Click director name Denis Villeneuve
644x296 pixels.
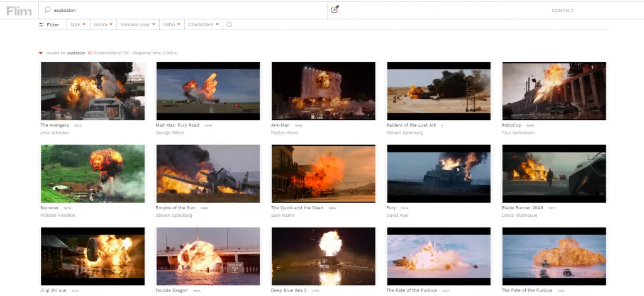(x=519, y=216)
